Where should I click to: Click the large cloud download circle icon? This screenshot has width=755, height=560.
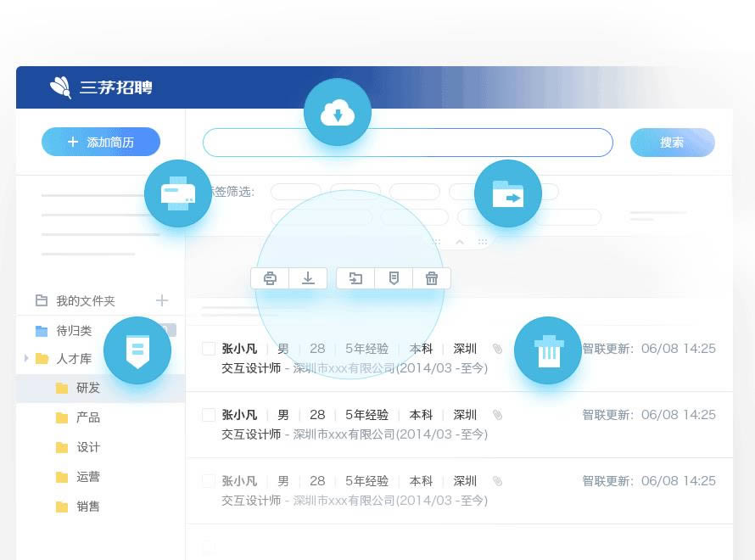tap(338, 112)
